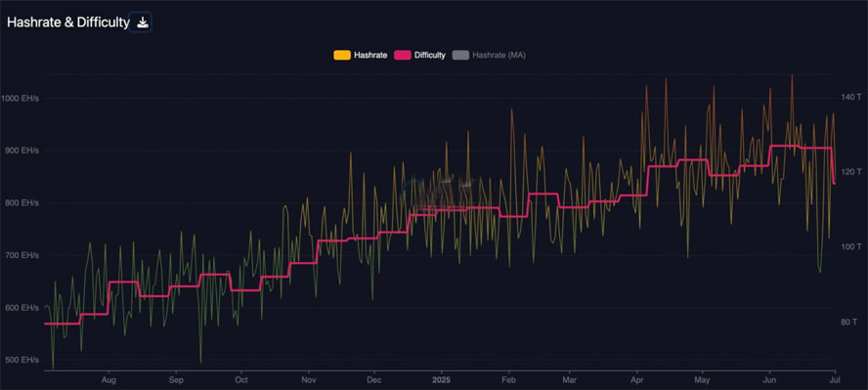Click the 140 T difficulty axis label
This screenshot has width=868, height=390.
click(850, 97)
